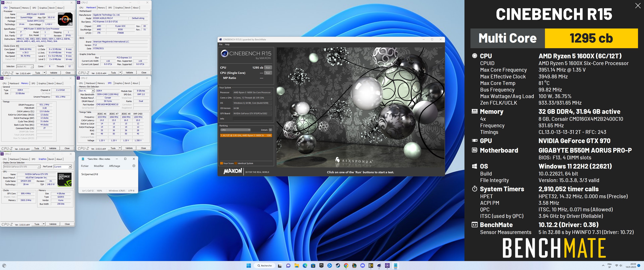Image resolution: width=644 pixels, height=270 pixels.
Task: Expand the Tools arrow in CPU-Z Mainboard window
Action: [120, 73]
